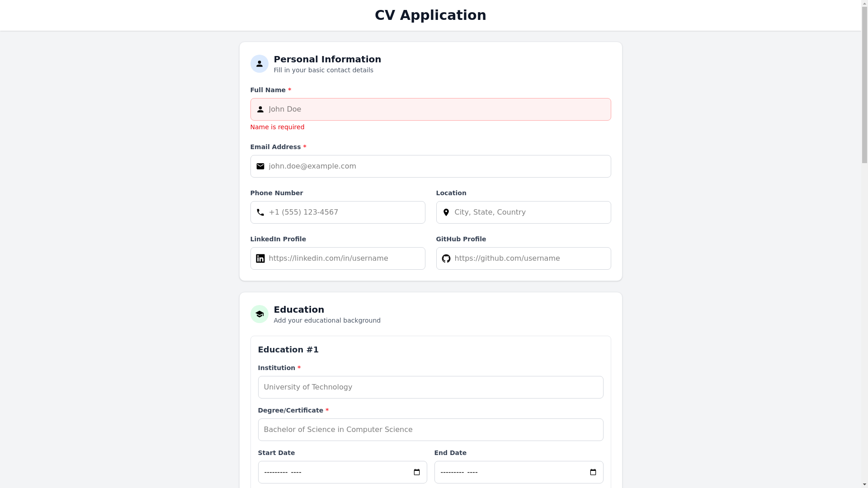Image resolution: width=868 pixels, height=488 pixels.
Task: Focus the LinkedIn Profile input field
Action: pyautogui.click(x=338, y=258)
